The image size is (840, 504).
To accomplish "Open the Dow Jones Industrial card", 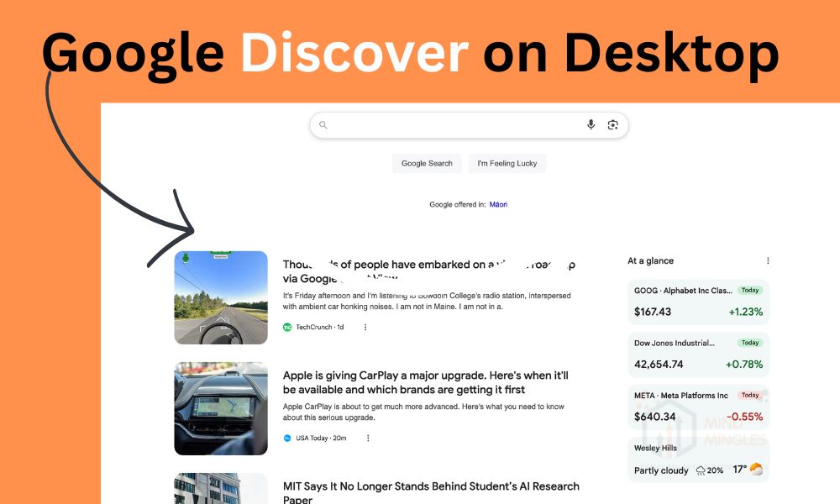I will pos(699,354).
